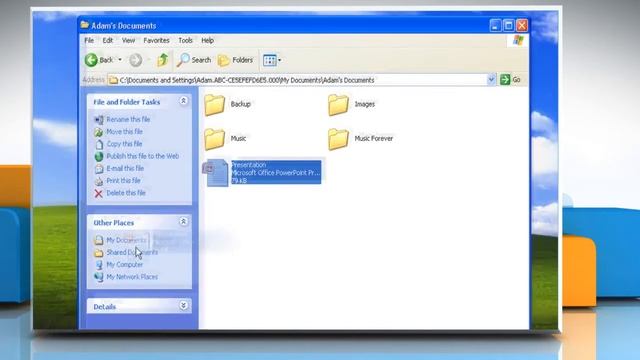
Task: Click E-mail this file link
Action: pyautogui.click(x=125, y=168)
